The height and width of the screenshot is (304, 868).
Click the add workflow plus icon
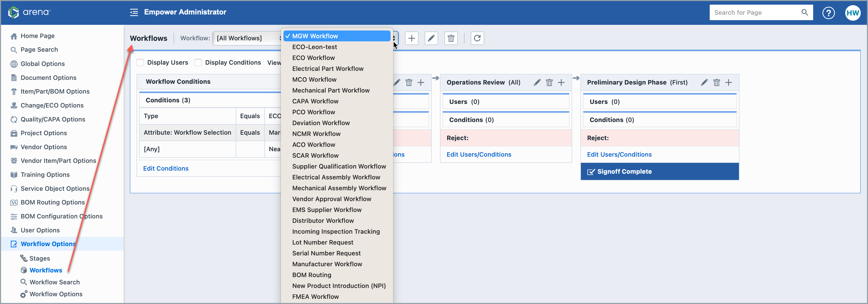click(x=412, y=38)
